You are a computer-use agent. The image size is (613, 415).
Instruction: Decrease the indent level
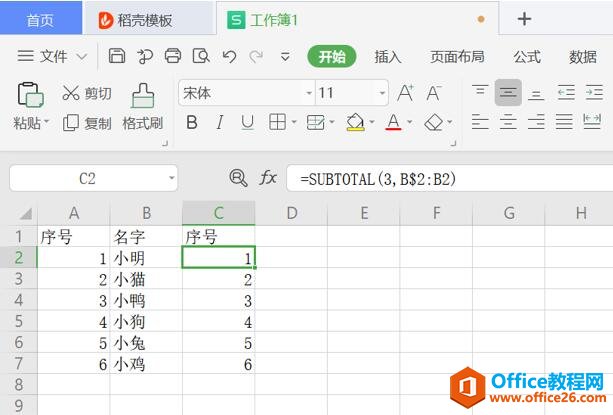click(566, 93)
